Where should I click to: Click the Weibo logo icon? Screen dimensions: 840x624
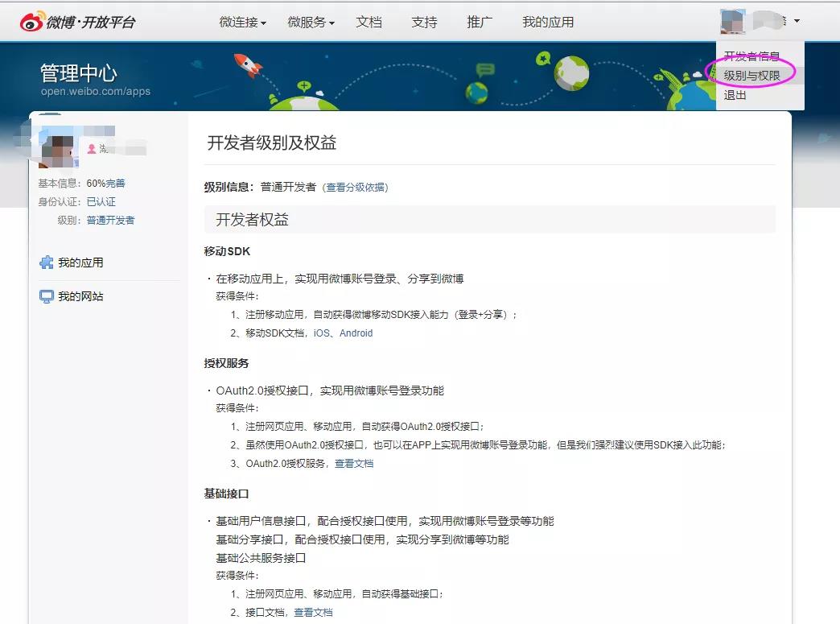coord(31,22)
